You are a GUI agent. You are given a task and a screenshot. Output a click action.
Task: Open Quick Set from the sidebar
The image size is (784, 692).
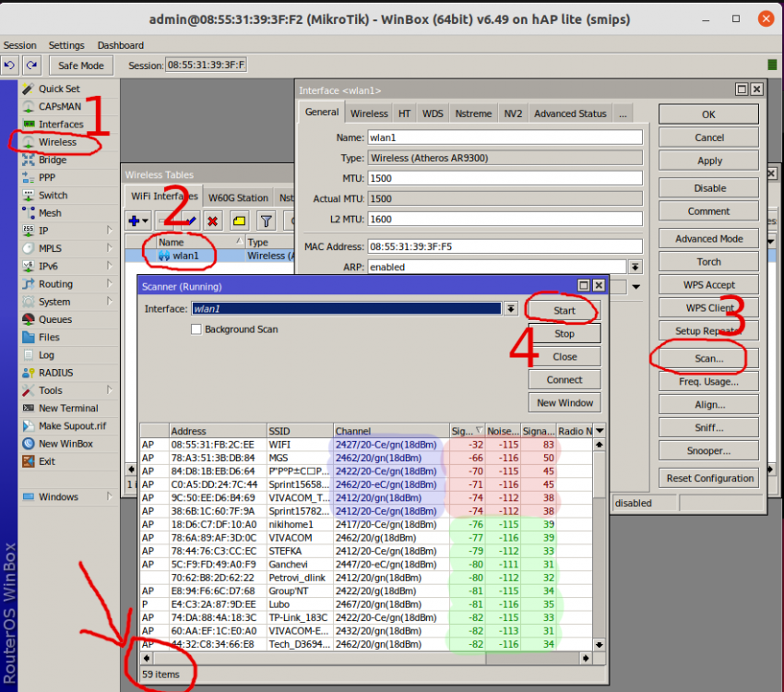click(59, 89)
